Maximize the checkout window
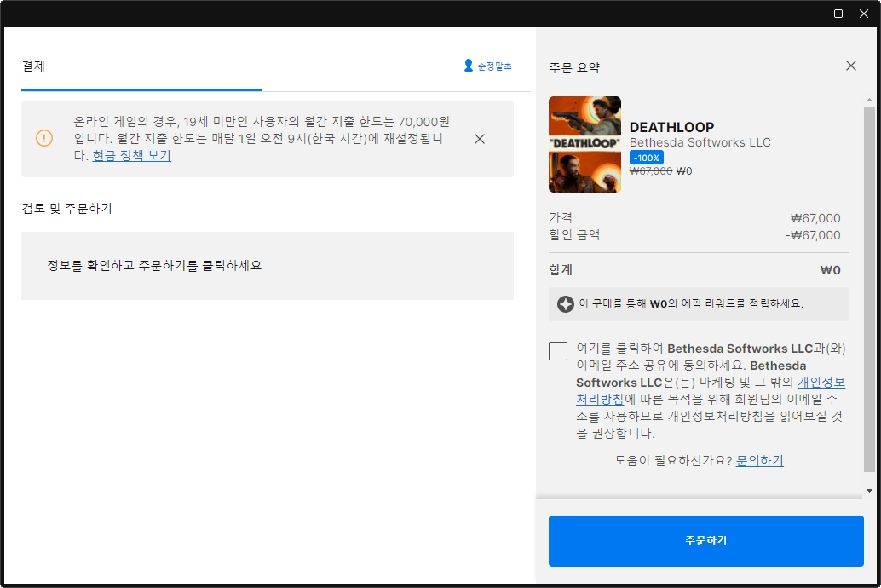This screenshot has width=881, height=588. point(838,14)
